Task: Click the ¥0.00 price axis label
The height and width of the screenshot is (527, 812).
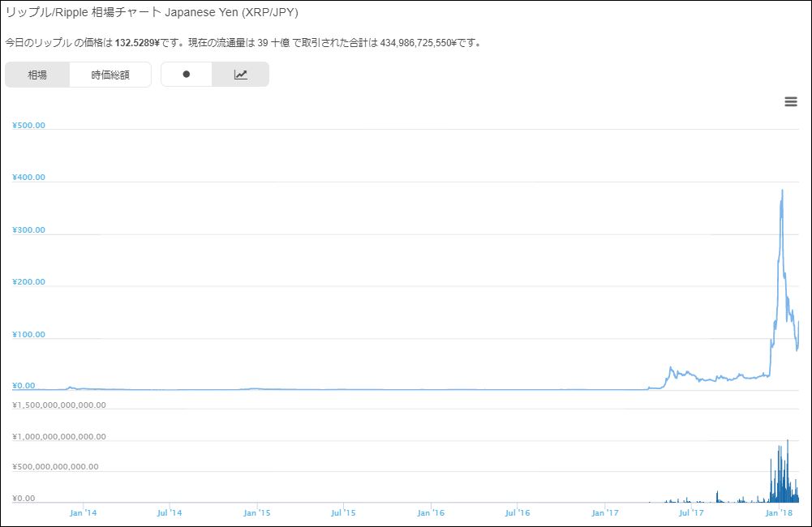Action: (x=24, y=386)
